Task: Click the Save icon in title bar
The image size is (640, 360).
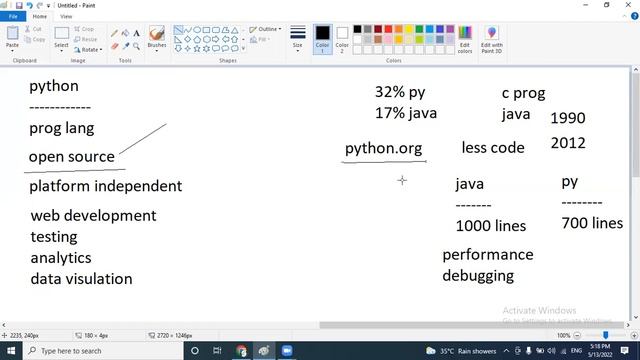Action: pyautogui.click(x=19, y=5)
